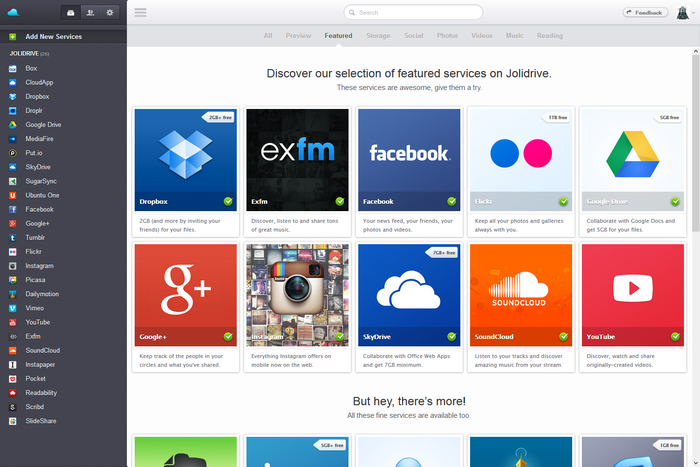Select the SkyDrive icon in sidebar
This screenshot has height=467, width=700.
[x=12, y=167]
